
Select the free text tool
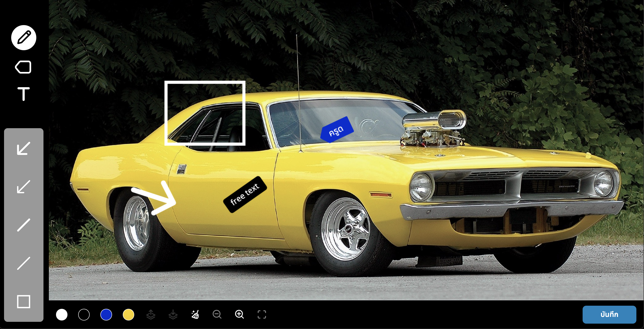coord(24,94)
